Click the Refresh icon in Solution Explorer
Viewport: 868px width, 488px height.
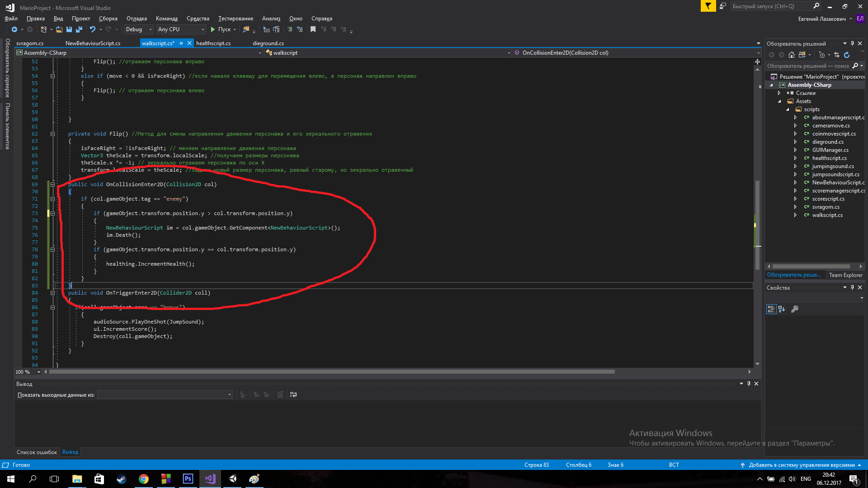click(847, 55)
